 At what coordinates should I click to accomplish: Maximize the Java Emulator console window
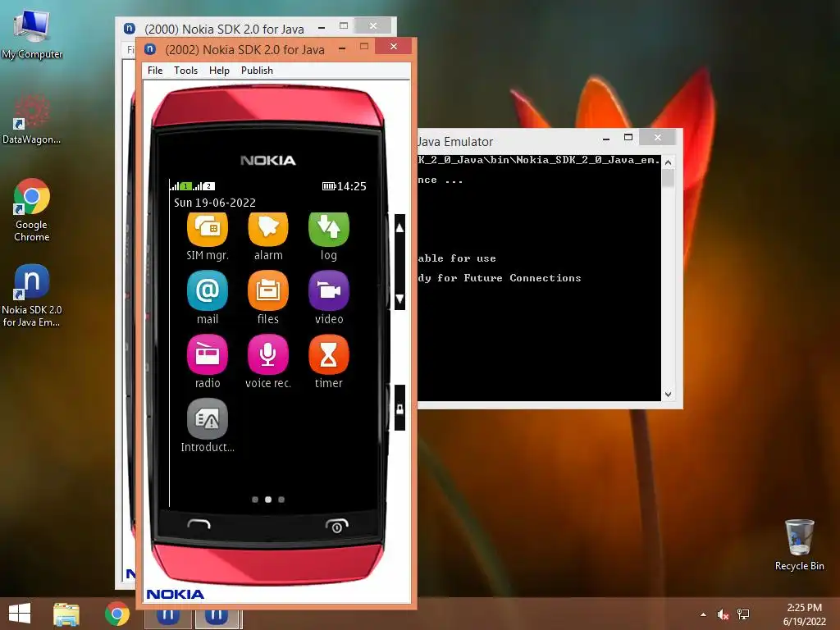click(x=628, y=138)
